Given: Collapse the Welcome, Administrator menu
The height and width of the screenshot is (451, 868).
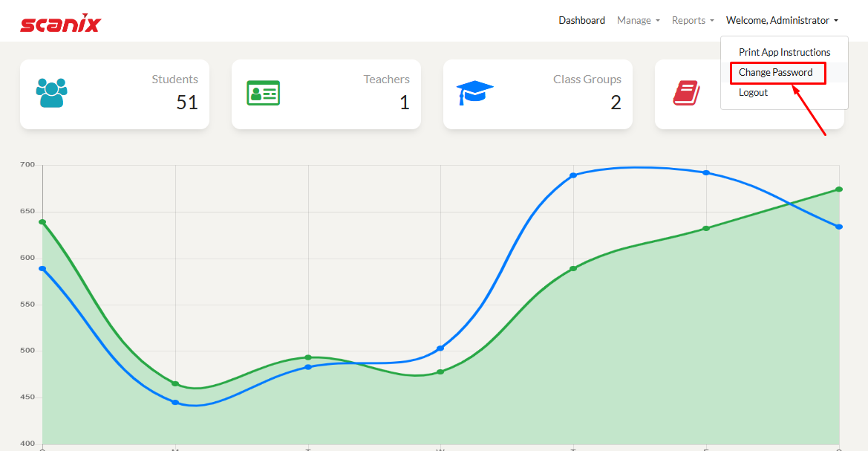Looking at the screenshot, I should click(x=782, y=21).
